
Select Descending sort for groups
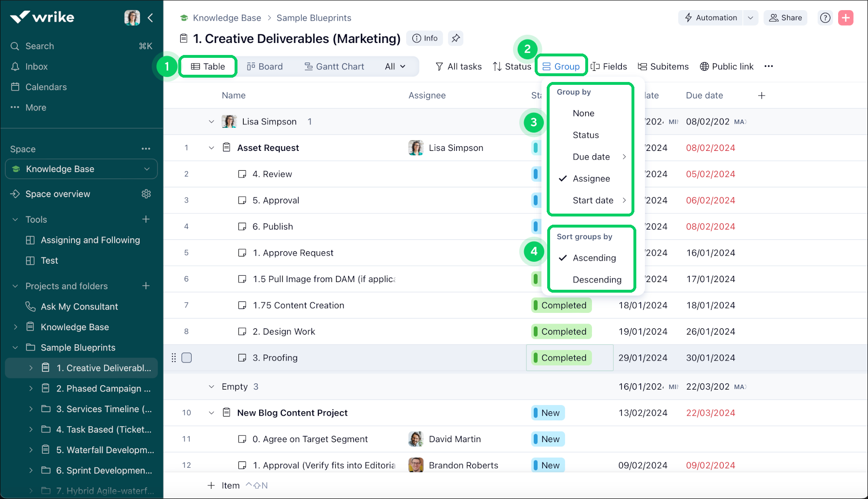[597, 280]
